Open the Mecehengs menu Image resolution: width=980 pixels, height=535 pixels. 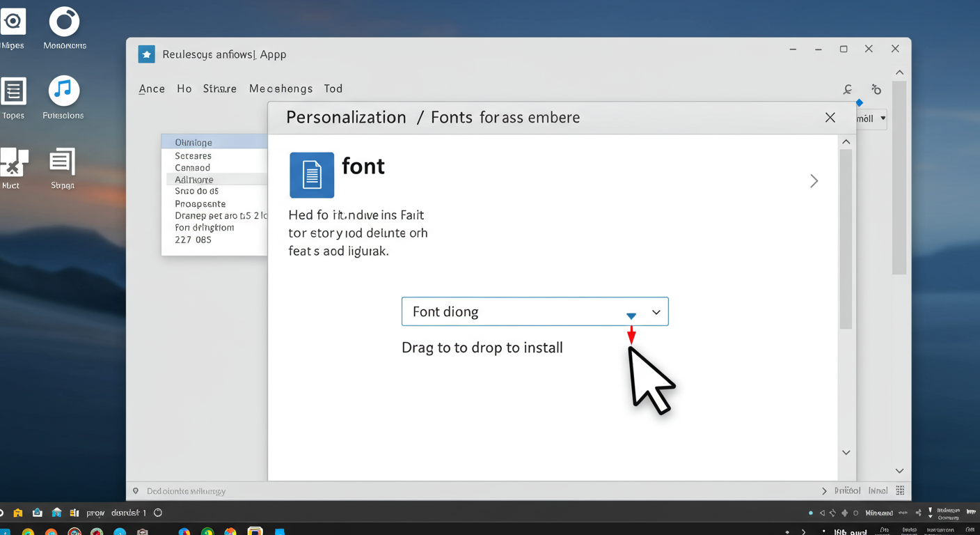tap(280, 88)
